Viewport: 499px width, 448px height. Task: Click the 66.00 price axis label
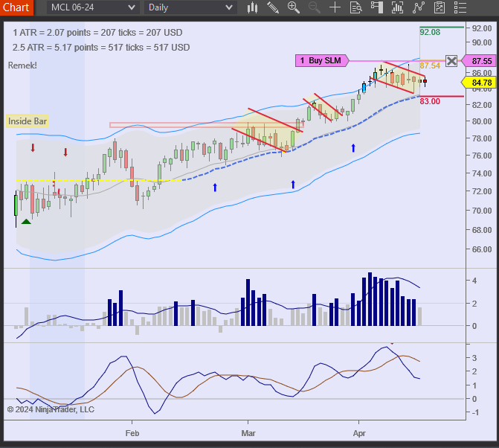482,249
